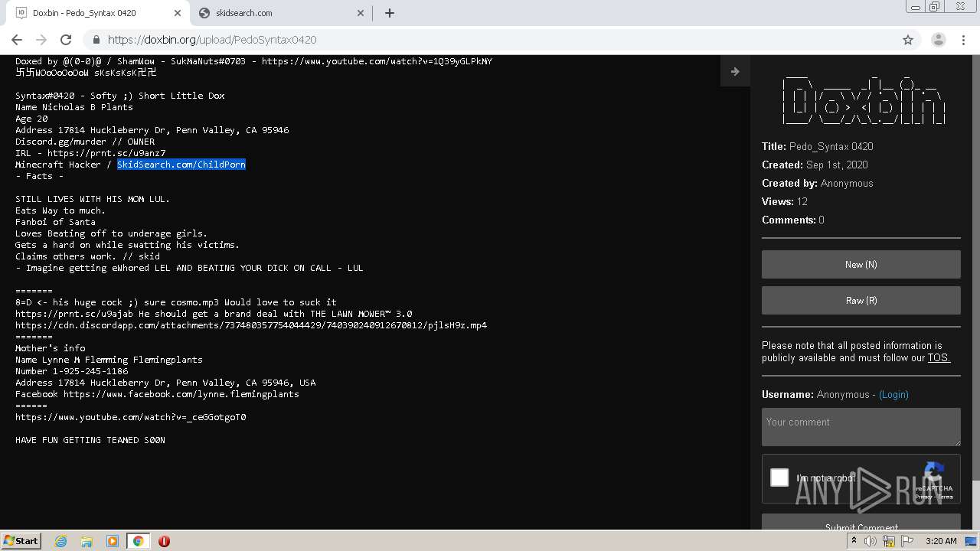Close the Doxbin tab
The width and height of the screenshot is (980, 551).
pyautogui.click(x=178, y=13)
